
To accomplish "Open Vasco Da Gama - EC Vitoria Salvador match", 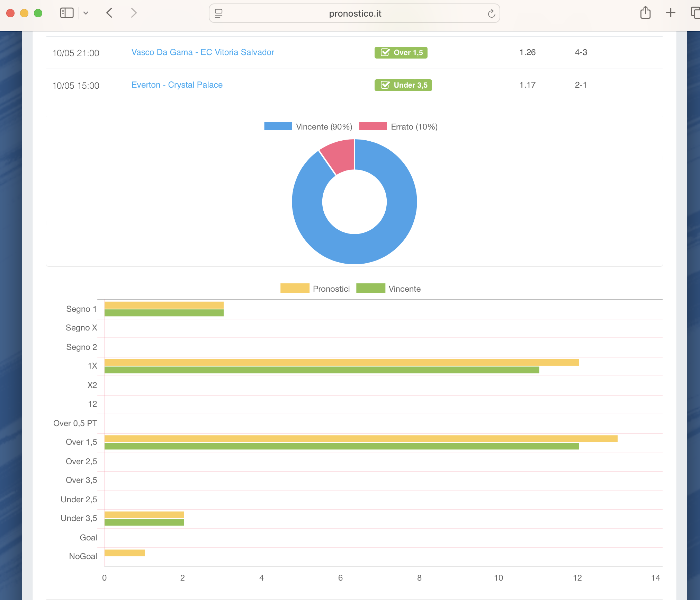I will click(x=203, y=52).
